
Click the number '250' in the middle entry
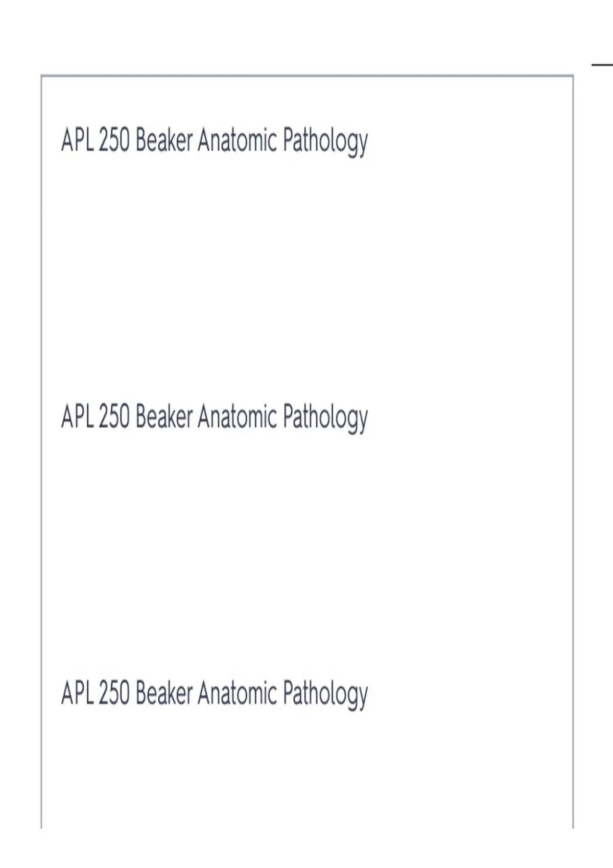pos(114,417)
